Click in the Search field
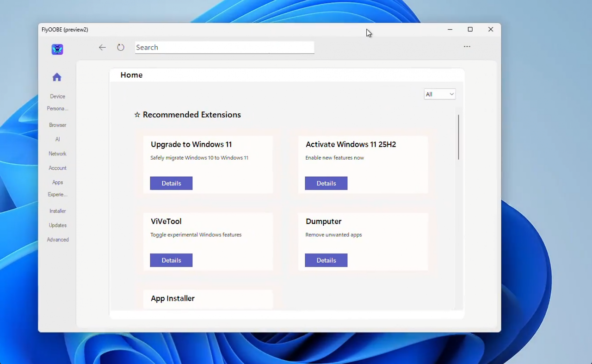Viewport: 592px width, 364px height. tap(225, 47)
